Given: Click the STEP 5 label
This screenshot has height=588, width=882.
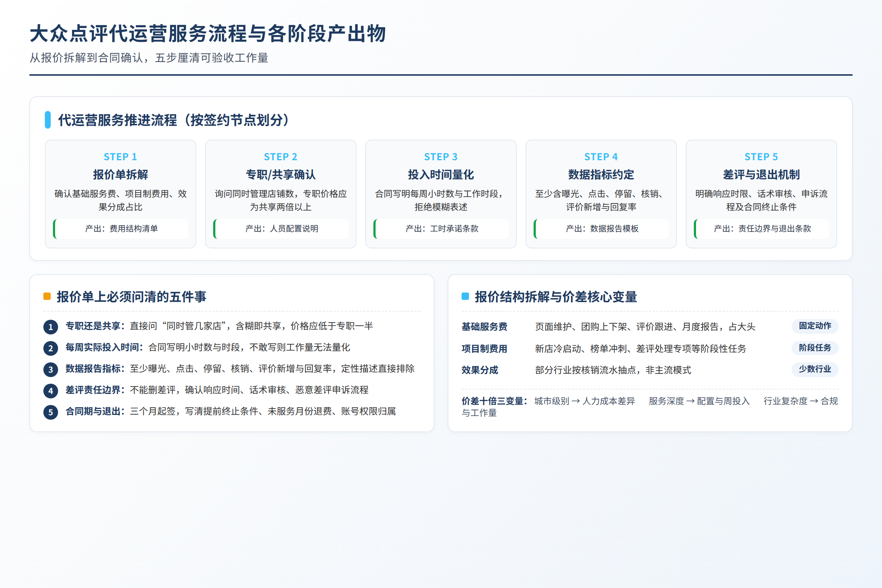Looking at the screenshot, I should [761, 157].
